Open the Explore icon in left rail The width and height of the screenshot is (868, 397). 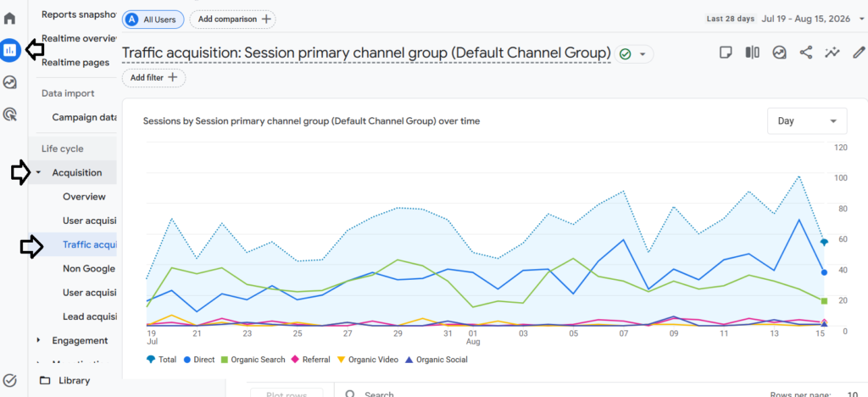coord(10,82)
